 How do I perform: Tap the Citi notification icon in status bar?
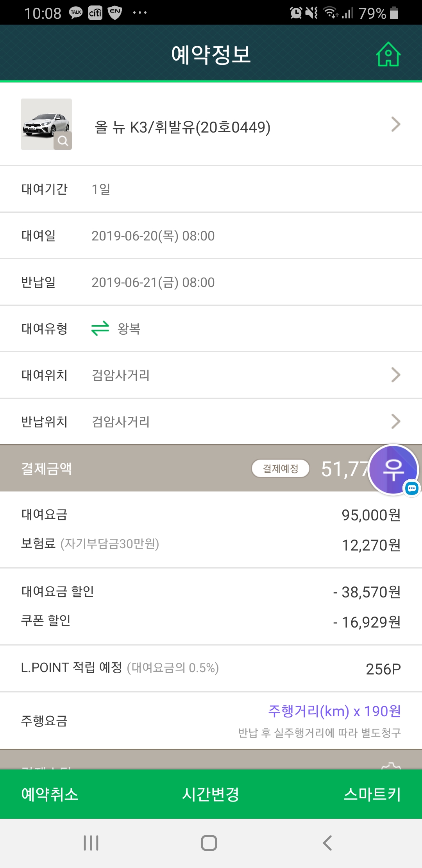coord(95,13)
